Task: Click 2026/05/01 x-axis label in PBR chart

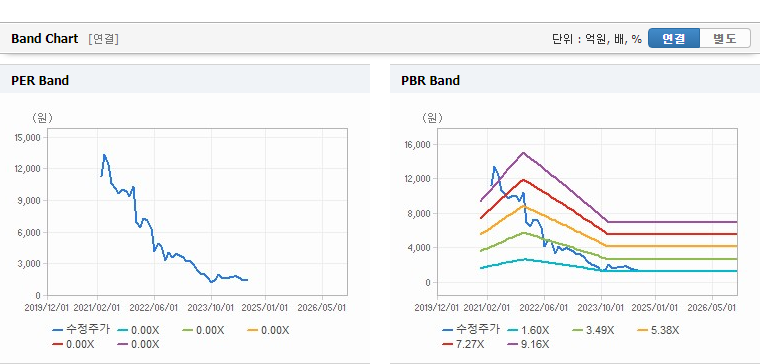Action: point(712,307)
